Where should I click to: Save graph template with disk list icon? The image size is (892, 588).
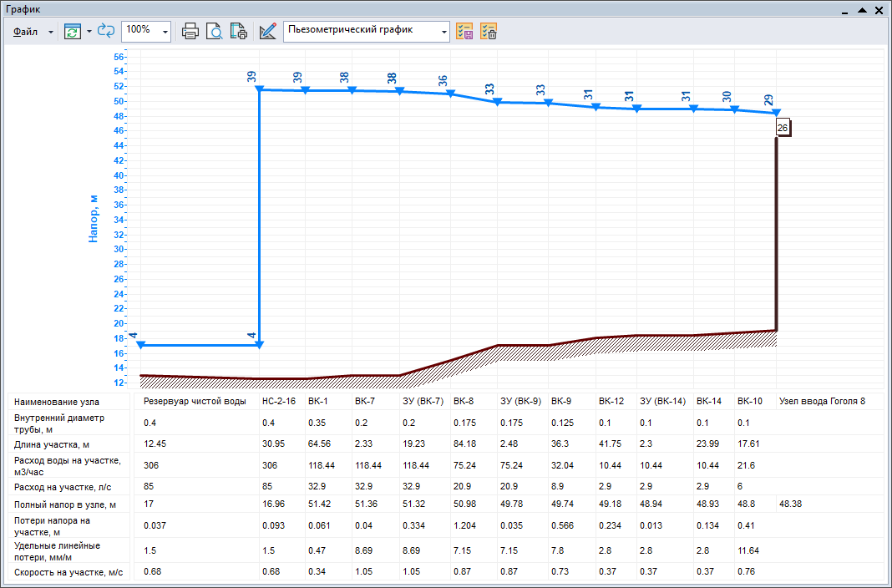[465, 32]
